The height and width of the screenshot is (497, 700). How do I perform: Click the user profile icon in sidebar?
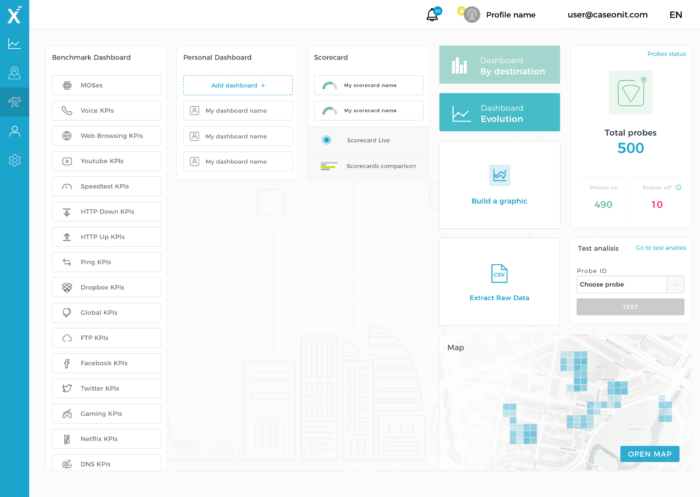point(14,131)
